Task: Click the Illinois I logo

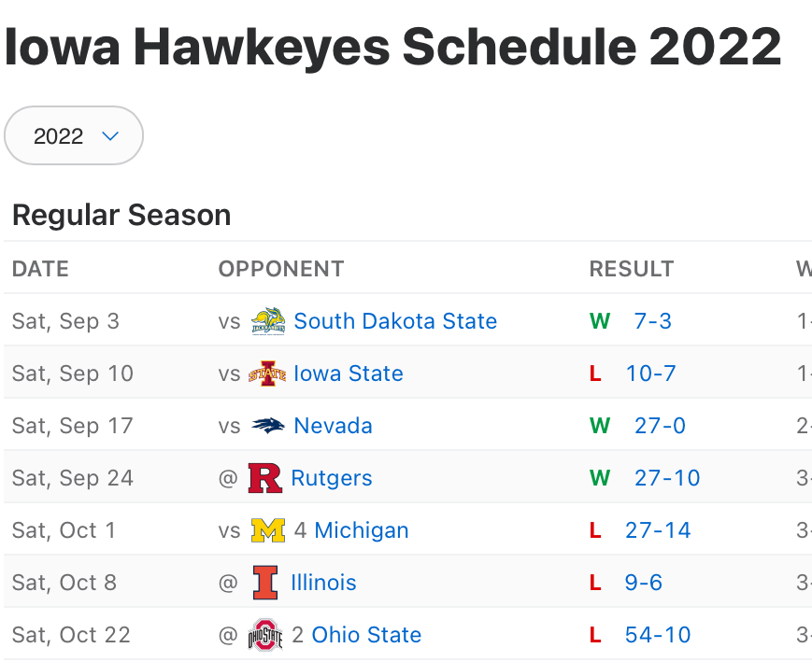Action: (x=265, y=583)
